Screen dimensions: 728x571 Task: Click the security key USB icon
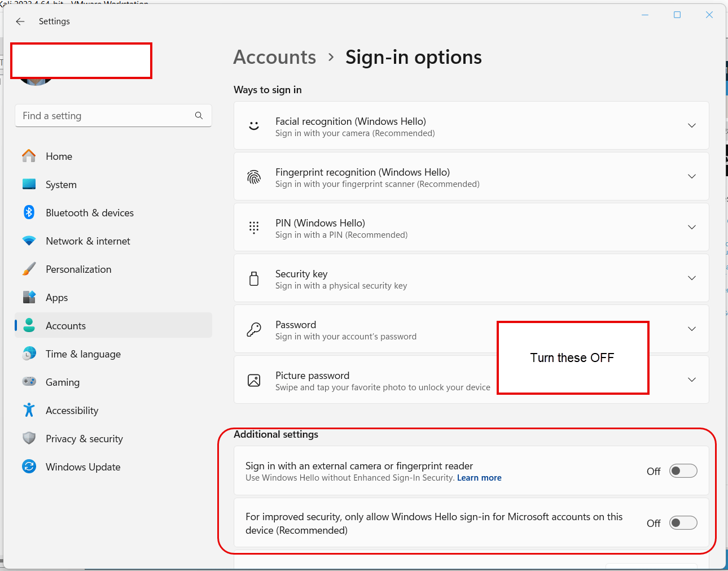click(254, 278)
